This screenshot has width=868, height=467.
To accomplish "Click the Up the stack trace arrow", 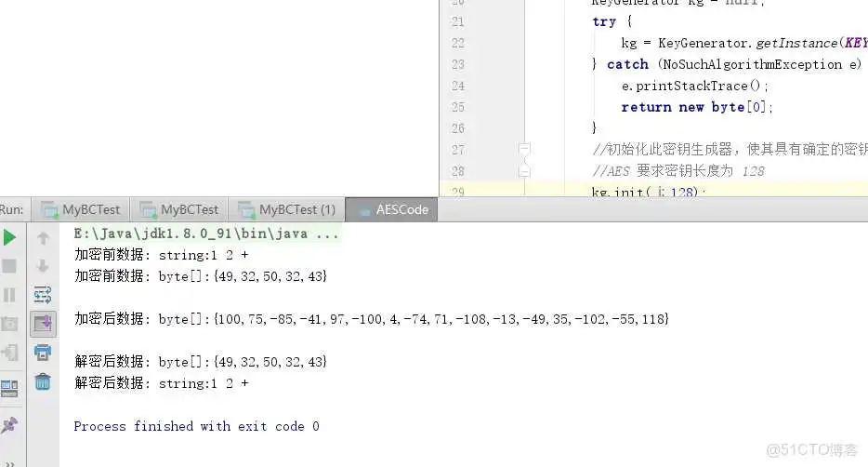I will click(x=43, y=238).
